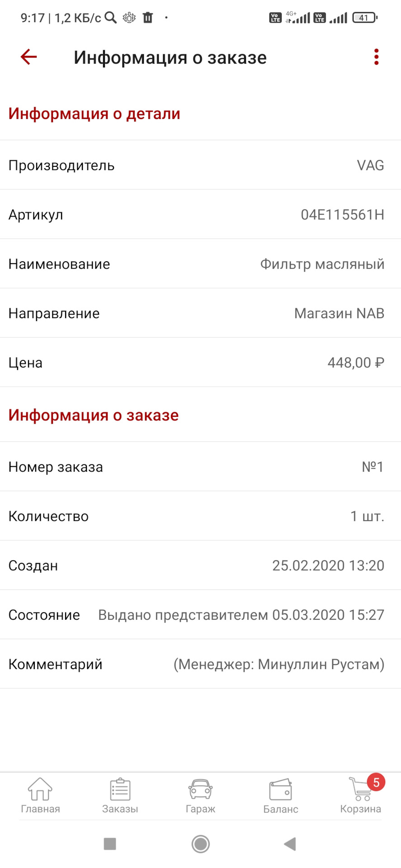Tap the article number 04E115561H

(342, 214)
